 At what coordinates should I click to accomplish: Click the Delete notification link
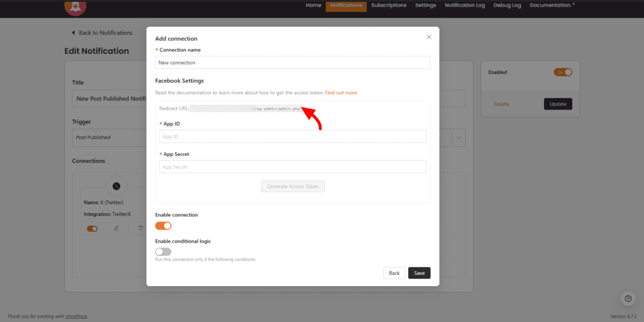tap(501, 104)
